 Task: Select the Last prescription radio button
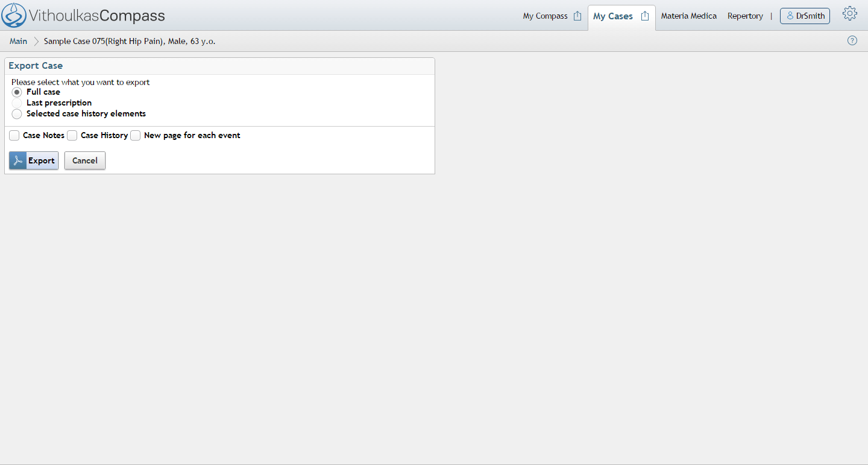tap(17, 103)
